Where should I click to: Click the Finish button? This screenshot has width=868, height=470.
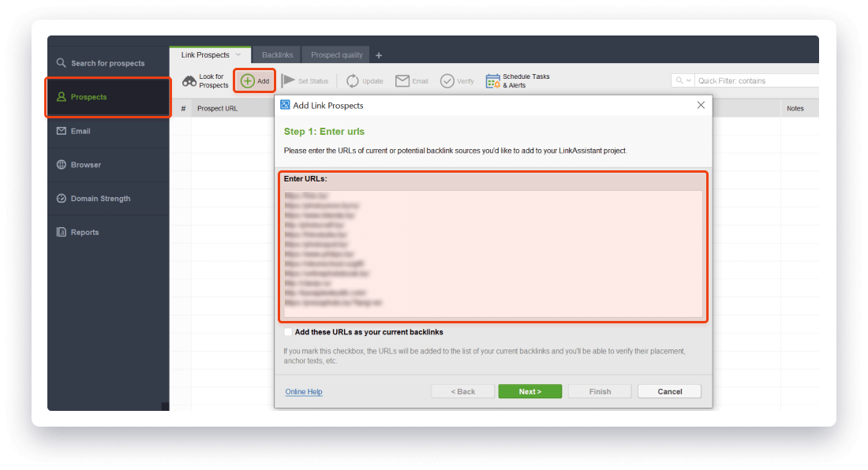600,391
